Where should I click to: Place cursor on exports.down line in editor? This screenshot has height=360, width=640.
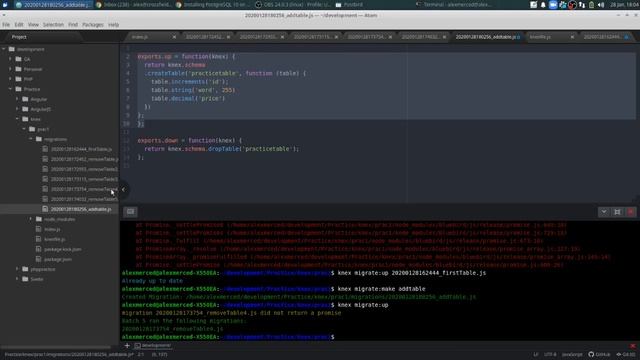[190, 140]
